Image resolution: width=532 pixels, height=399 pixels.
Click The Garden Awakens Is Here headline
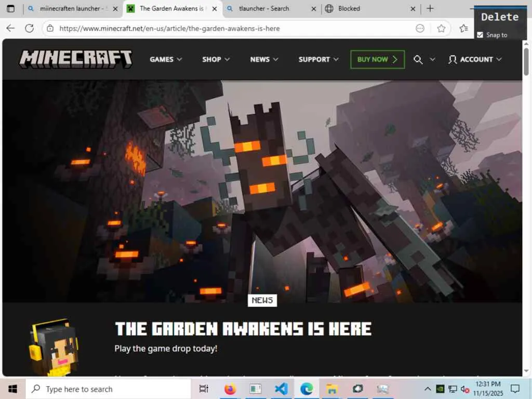(243, 329)
